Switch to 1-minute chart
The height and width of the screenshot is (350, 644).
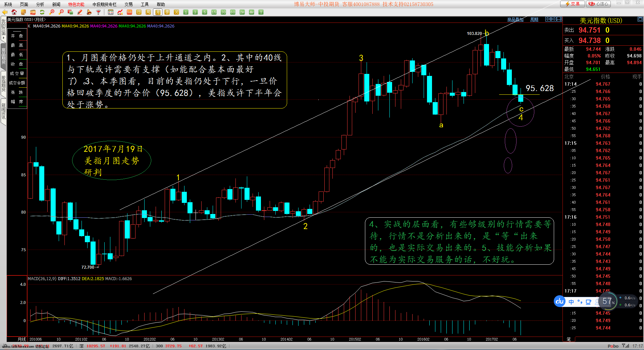click(186, 12)
